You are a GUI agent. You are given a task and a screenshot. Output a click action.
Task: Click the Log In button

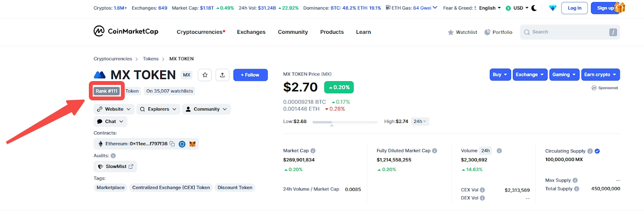(574, 8)
